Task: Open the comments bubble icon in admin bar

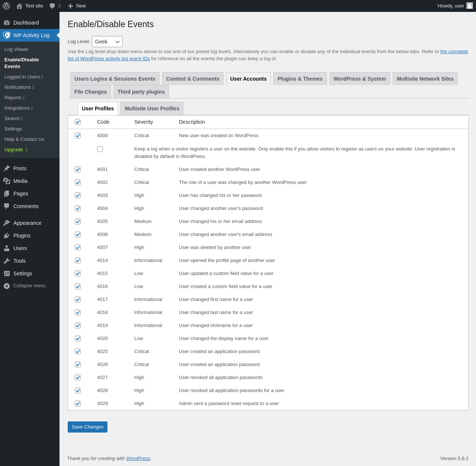Action: pyautogui.click(x=52, y=6)
